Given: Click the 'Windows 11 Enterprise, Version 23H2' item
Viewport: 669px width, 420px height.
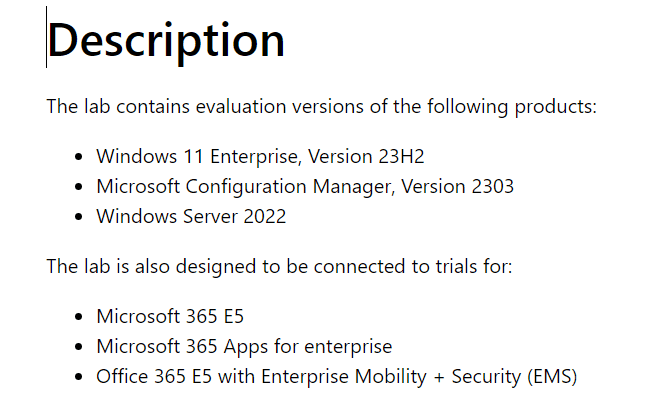Looking at the screenshot, I should tap(260, 156).
